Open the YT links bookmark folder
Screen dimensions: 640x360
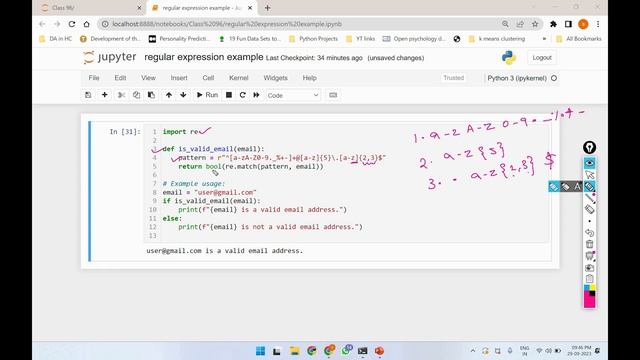[360, 39]
